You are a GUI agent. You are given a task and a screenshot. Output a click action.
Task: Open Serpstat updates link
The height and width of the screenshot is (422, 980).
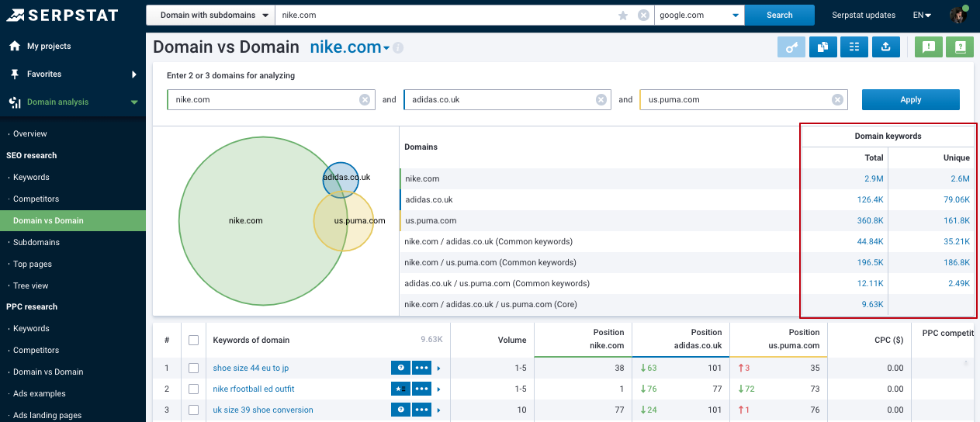tap(864, 15)
